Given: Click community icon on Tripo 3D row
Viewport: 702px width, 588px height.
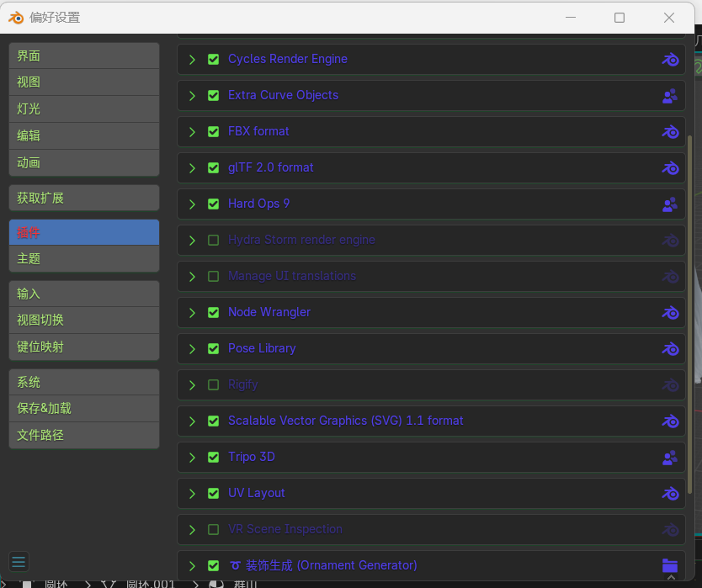Looking at the screenshot, I should [670, 458].
